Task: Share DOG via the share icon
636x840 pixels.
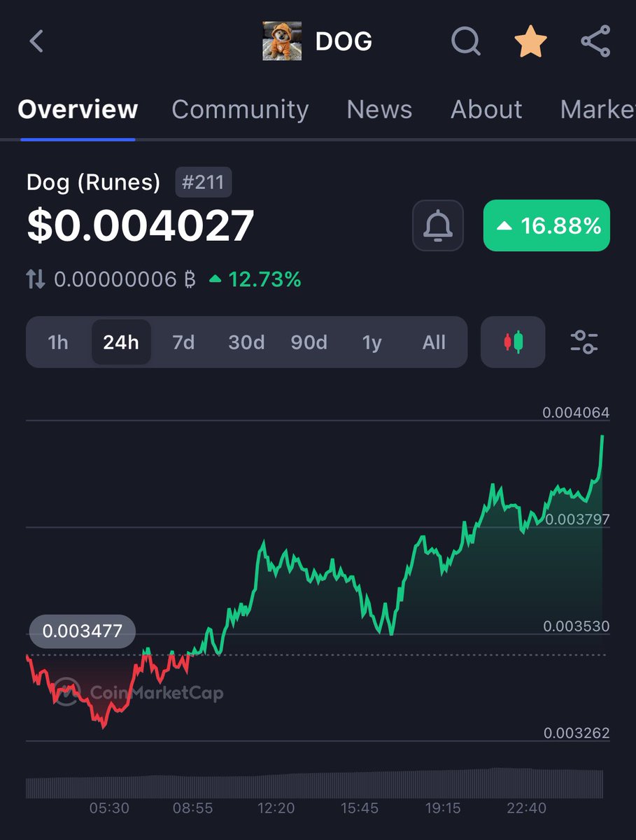Action: coord(595,41)
